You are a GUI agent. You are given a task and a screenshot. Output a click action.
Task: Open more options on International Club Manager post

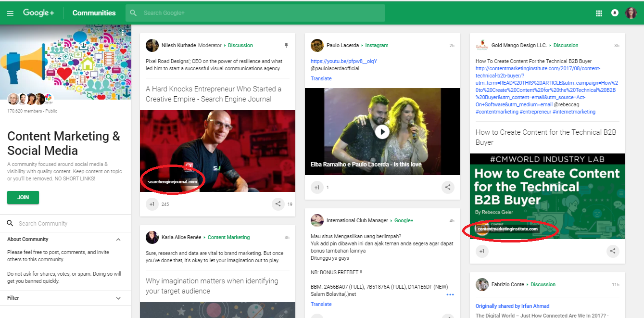point(450,294)
